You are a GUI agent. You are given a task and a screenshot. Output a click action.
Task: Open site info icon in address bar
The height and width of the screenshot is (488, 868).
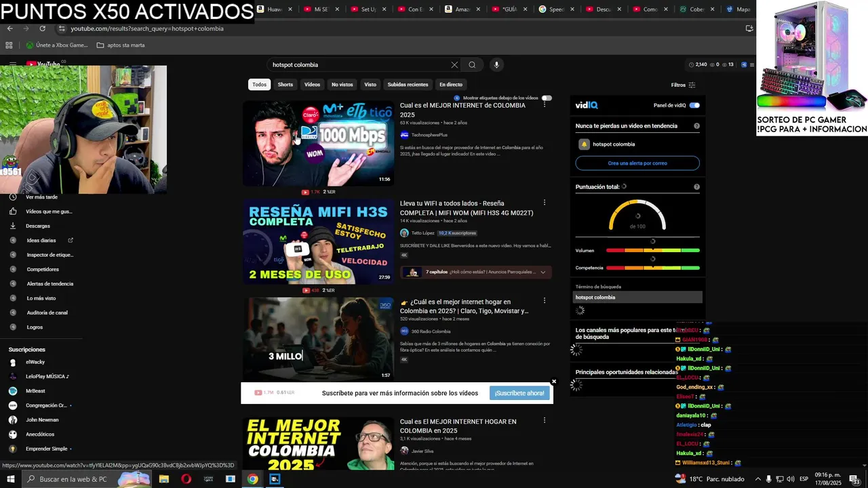click(62, 28)
